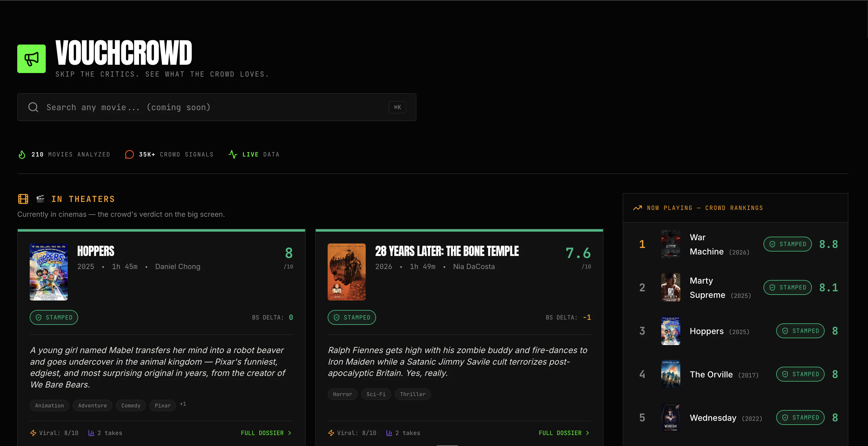Click the speech bubble icon for crowd signals
Image resolution: width=868 pixels, height=446 pixels.
tap(130, 154)
